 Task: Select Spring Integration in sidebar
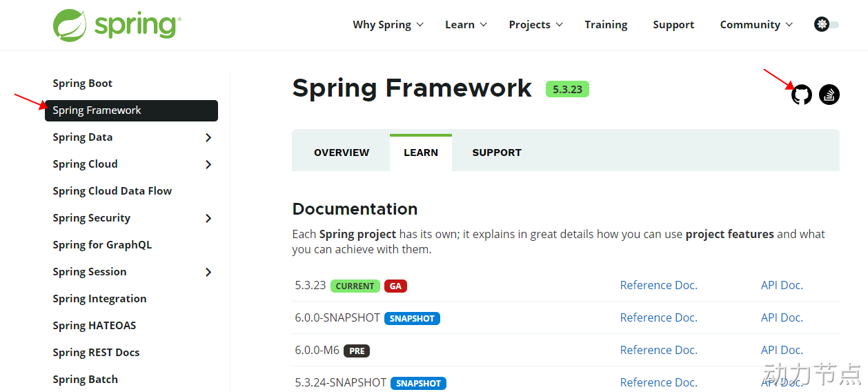point(99,299)
